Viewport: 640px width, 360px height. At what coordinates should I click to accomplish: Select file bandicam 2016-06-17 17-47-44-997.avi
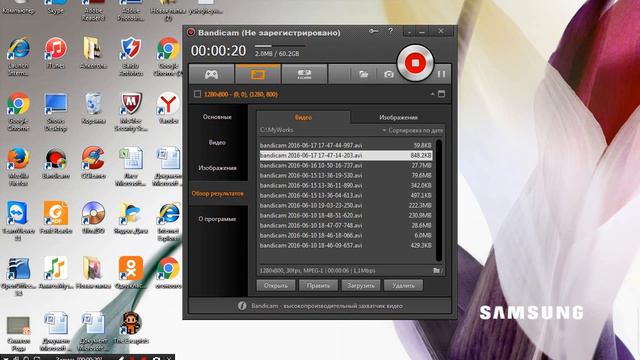pyautogui.click(x=346, y=145)
